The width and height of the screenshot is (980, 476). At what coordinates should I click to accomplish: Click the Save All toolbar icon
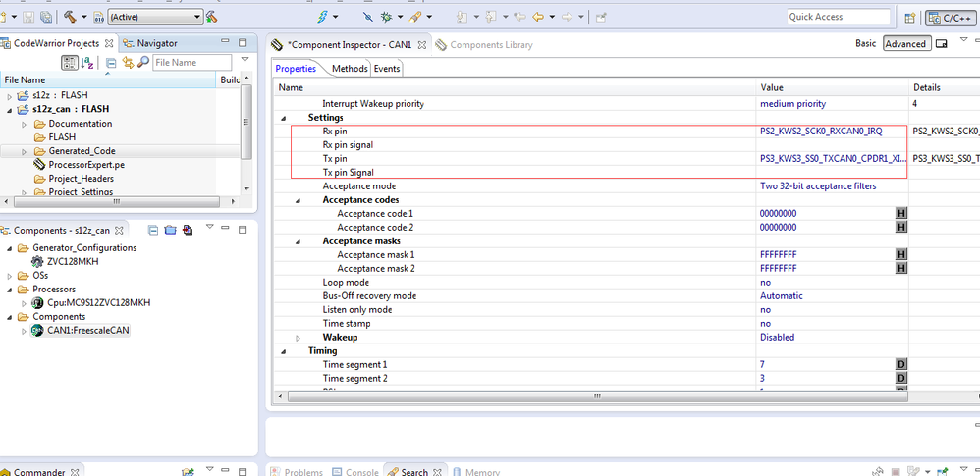45,17
